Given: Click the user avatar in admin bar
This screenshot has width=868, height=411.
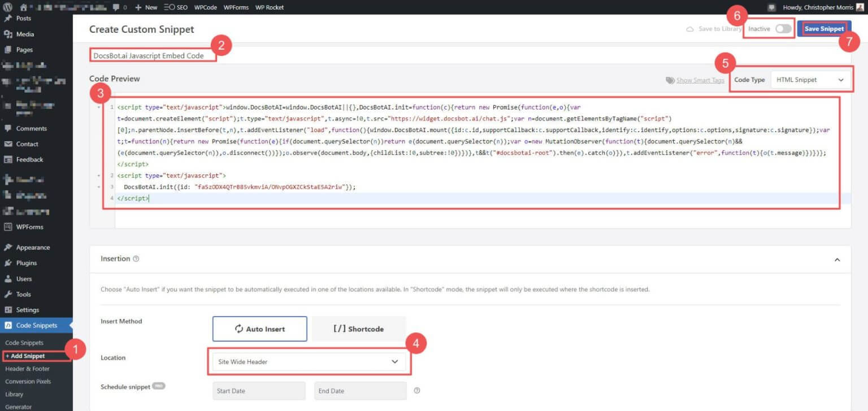Looking at the screenshot, I should point(860,7).
